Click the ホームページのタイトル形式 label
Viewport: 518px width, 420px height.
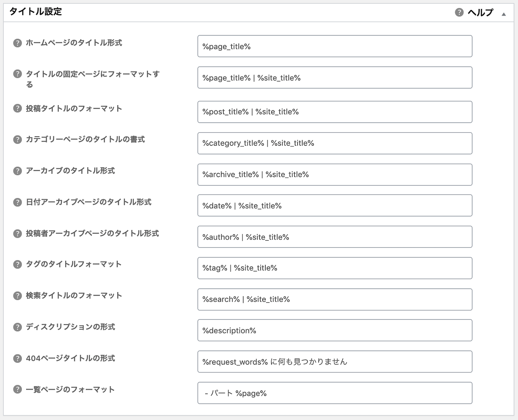point(74,43)
